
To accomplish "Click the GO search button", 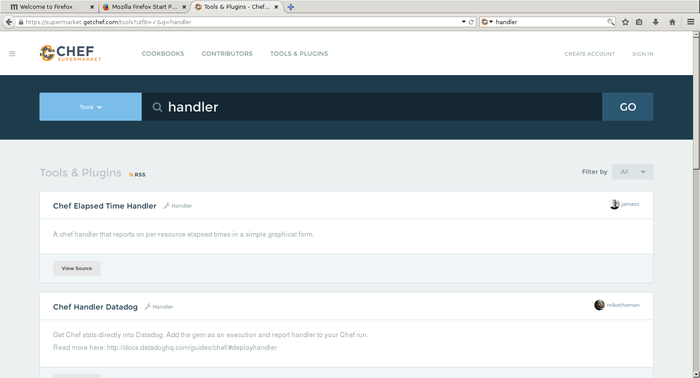I will click(x=628, y=107).
